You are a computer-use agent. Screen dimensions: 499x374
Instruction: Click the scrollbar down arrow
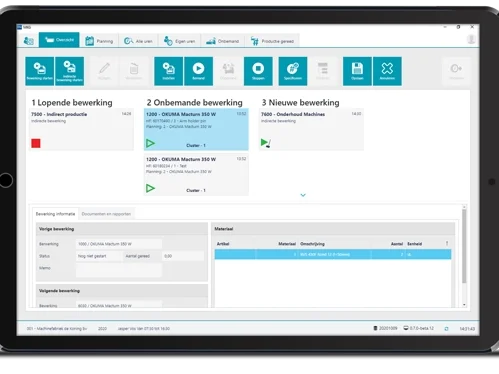[464, 305]
